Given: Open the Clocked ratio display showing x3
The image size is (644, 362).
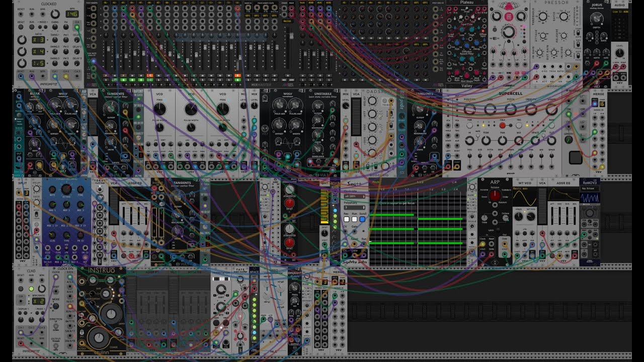Looking at the screenshot, I should (x=38, y=39).
